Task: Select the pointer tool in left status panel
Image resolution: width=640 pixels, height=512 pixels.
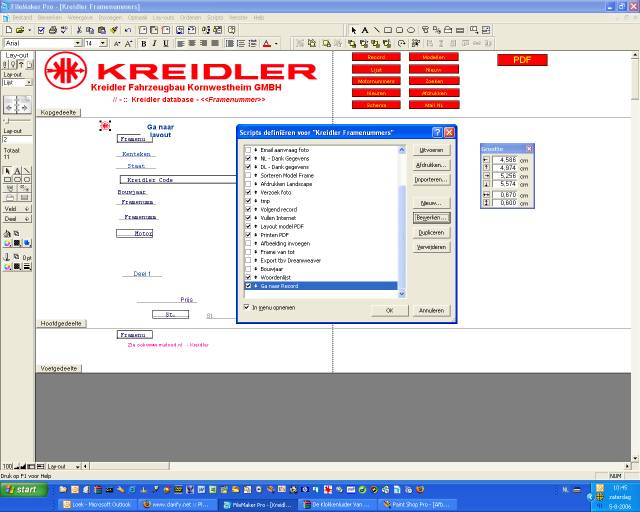Action: pyautogui.click(x=7, y=171)
